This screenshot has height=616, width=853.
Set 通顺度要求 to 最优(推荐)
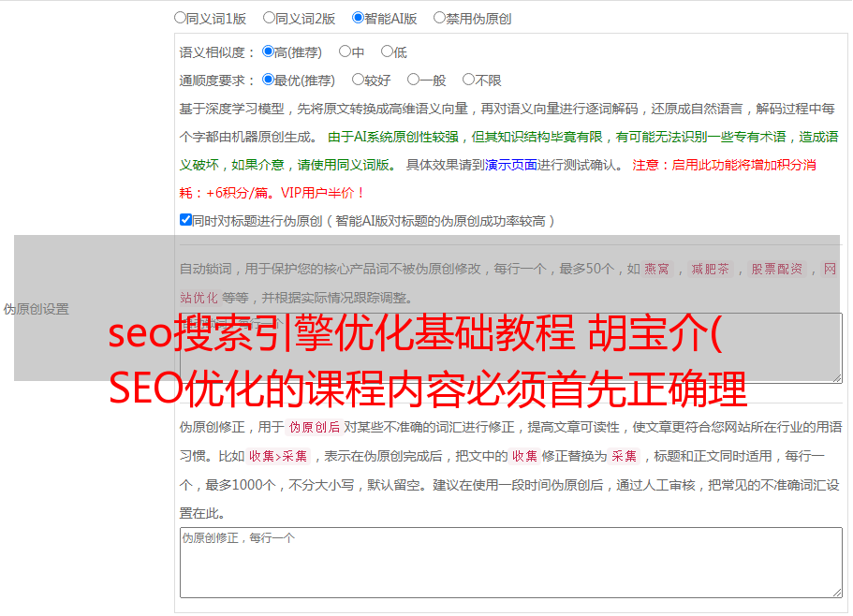click(x=268, y=80)
